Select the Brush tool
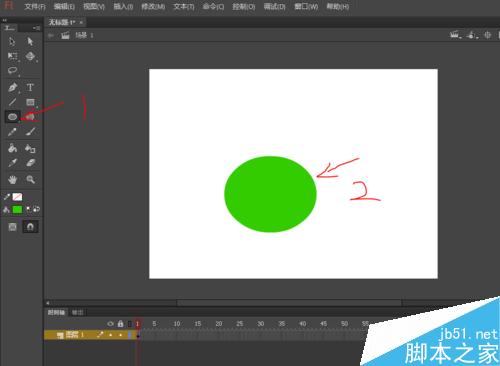Viewport: 500px width, 366px height. coord(30,132)
